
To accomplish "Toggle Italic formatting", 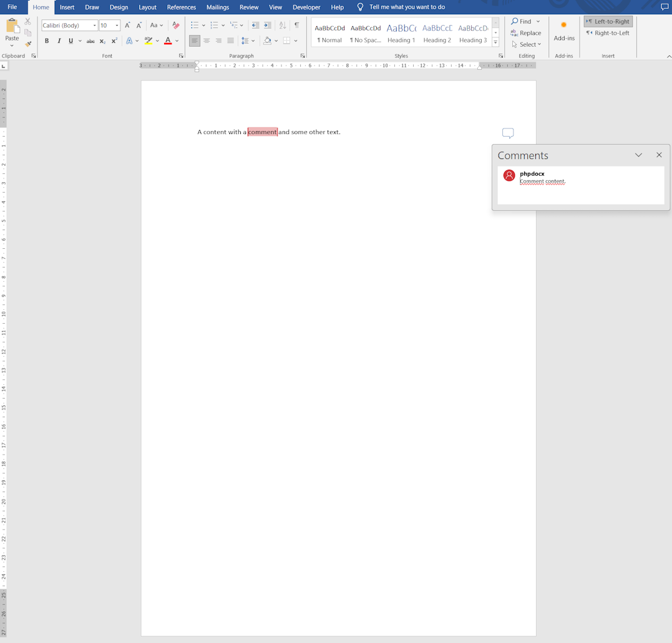I will (x=59, y=41).
